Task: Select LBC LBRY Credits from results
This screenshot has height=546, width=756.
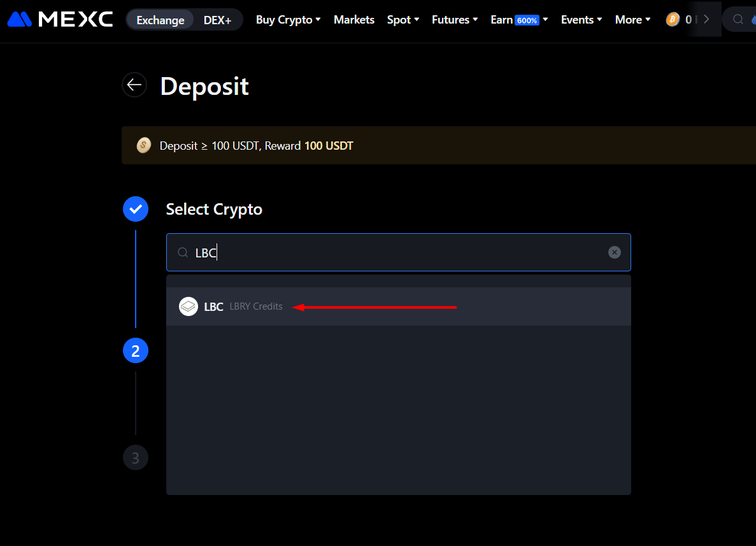Action: click(x=399, y=306)
